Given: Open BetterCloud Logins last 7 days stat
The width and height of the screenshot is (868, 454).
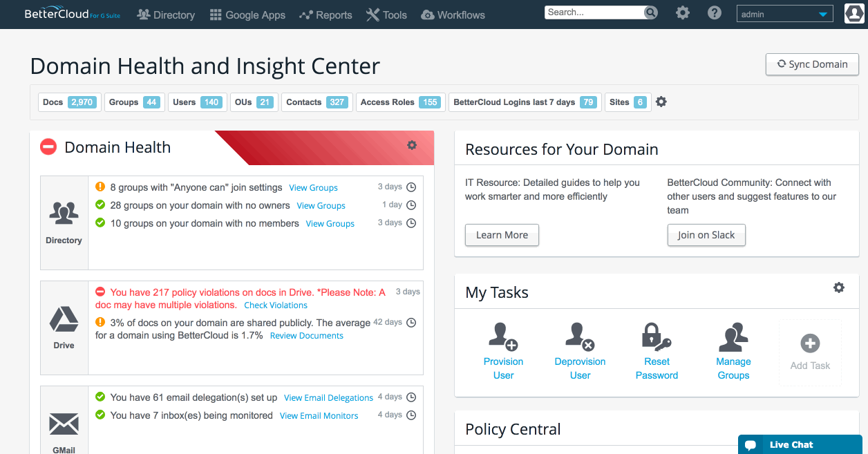Looking at the screenshot, I should click(525, 102).
